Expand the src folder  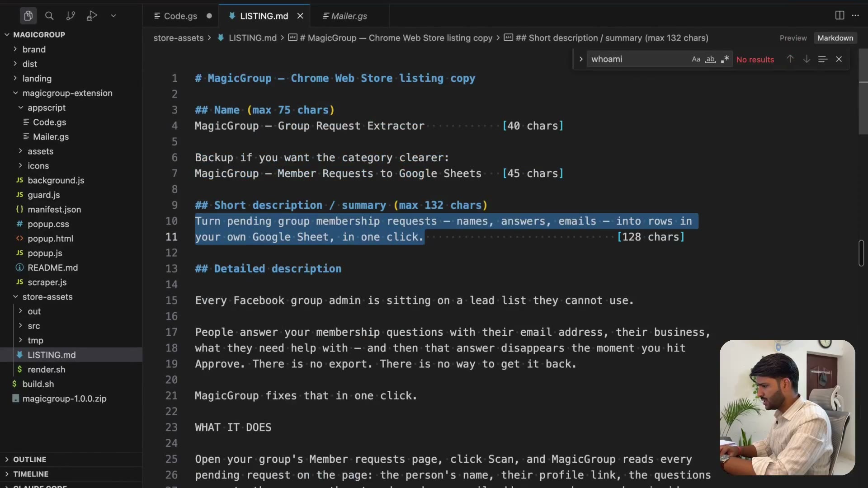34,326
